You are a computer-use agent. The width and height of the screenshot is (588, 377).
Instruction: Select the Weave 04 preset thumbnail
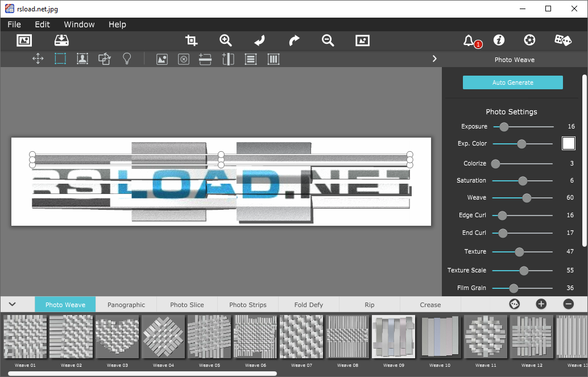[163, 337]
